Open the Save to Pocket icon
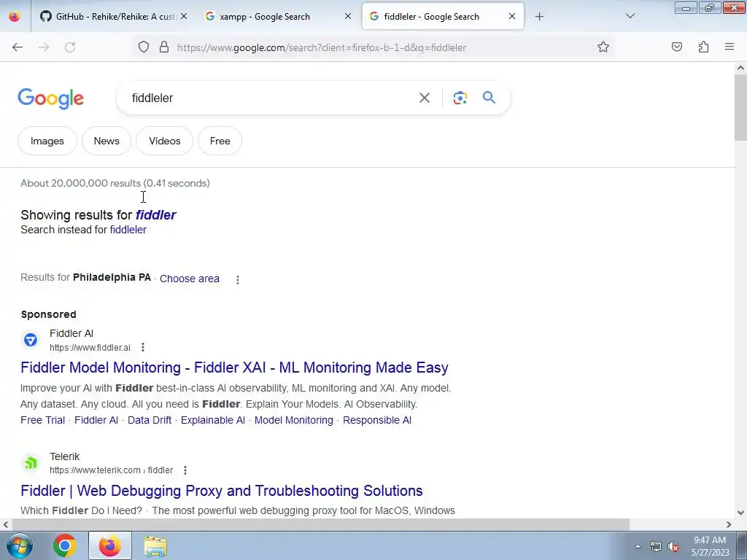Viewport: 747px width, 560px height. tap(677, 47)
